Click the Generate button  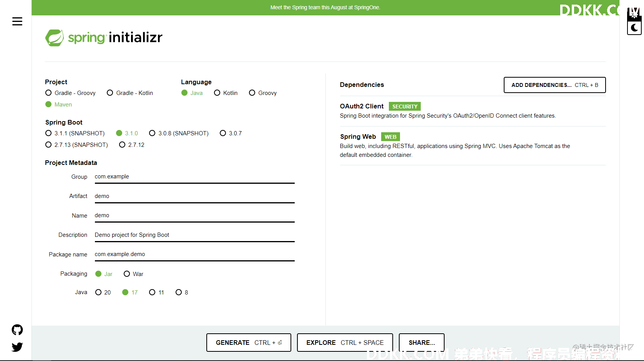coord(249,343)
